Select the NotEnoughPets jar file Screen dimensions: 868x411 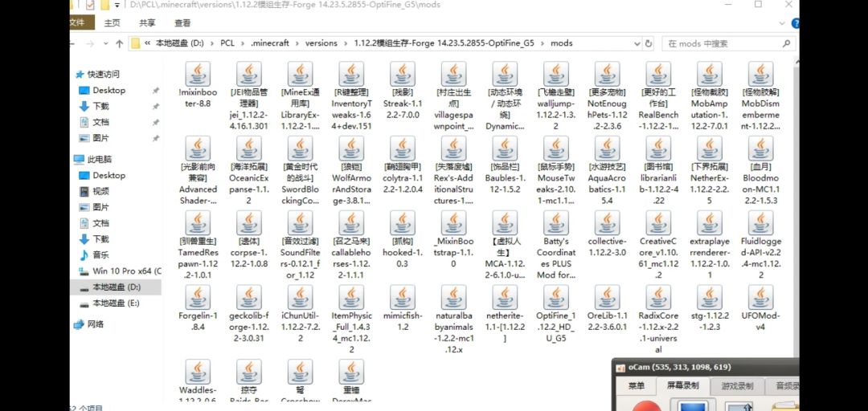(608, 96)
